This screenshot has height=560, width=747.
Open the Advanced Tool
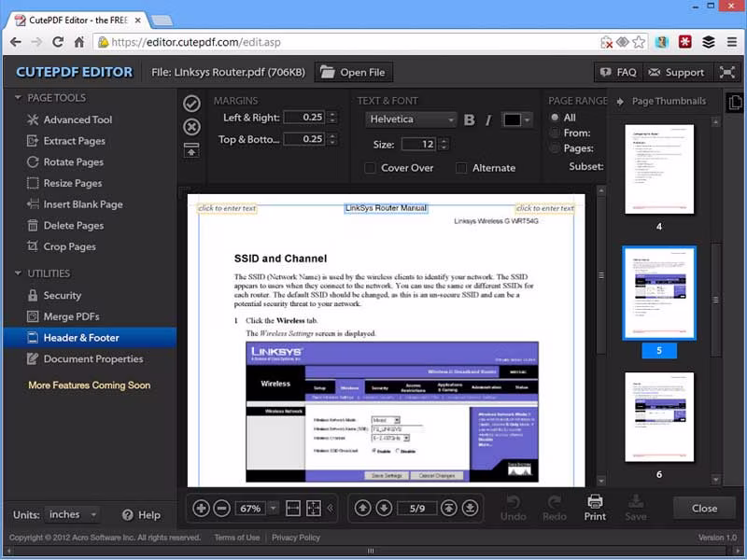[x=69, y=120]
